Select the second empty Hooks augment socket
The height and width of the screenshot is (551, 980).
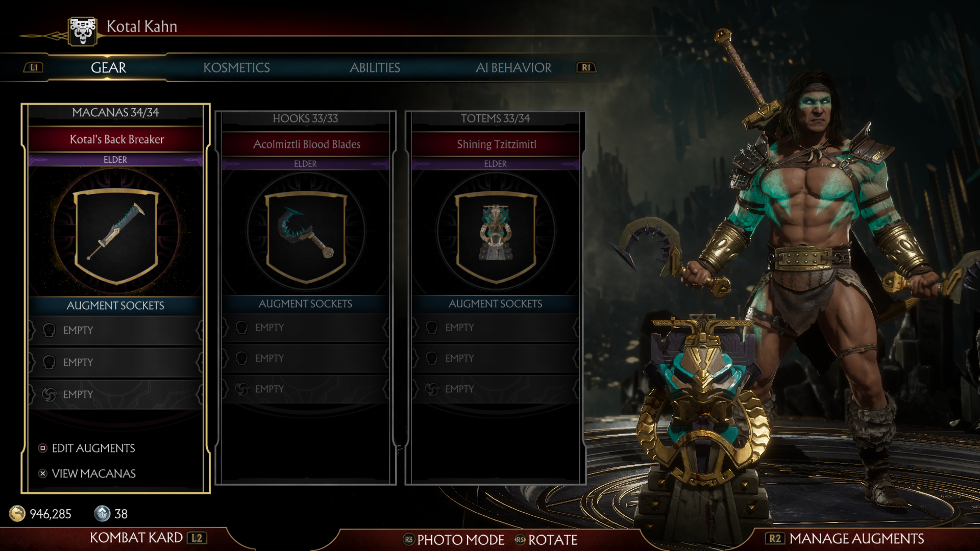(x=305, y=358)
